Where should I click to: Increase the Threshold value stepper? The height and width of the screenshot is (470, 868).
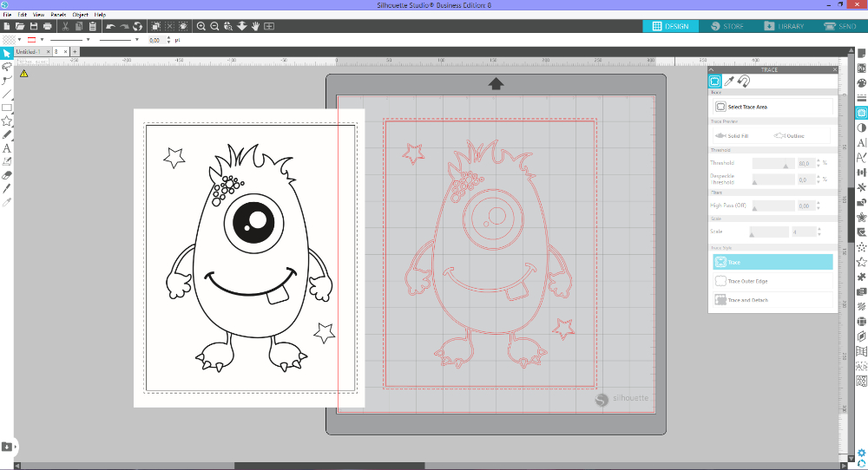coord(819,161)
